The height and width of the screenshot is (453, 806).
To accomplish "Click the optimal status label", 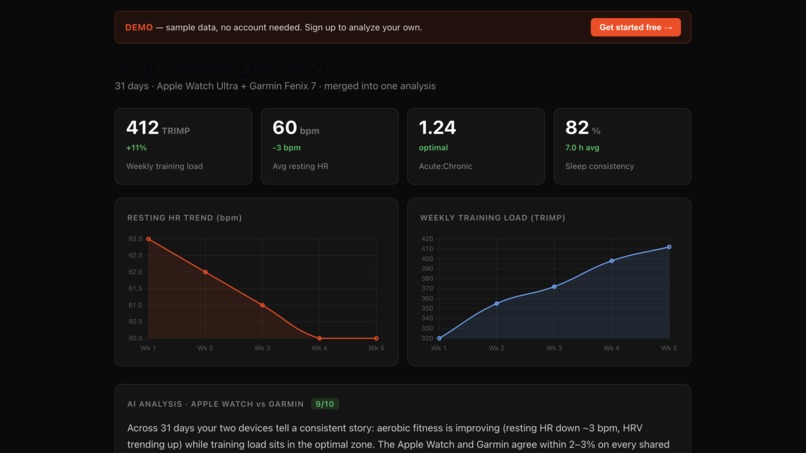I will (433, 148).
